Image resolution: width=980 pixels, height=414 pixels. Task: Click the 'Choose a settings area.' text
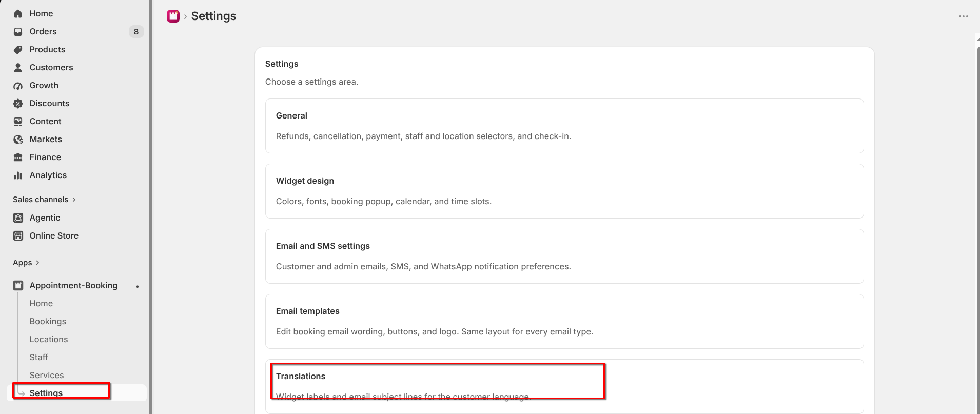tap(312, 82)
